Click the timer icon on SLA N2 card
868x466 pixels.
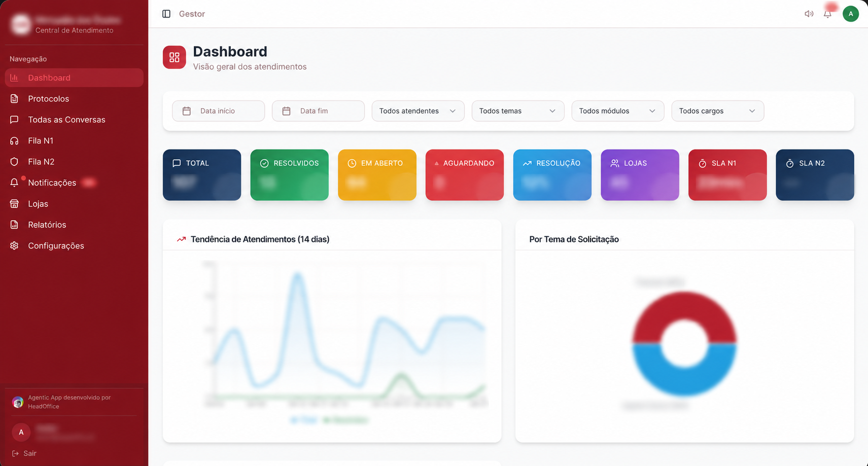coord(790,163)
